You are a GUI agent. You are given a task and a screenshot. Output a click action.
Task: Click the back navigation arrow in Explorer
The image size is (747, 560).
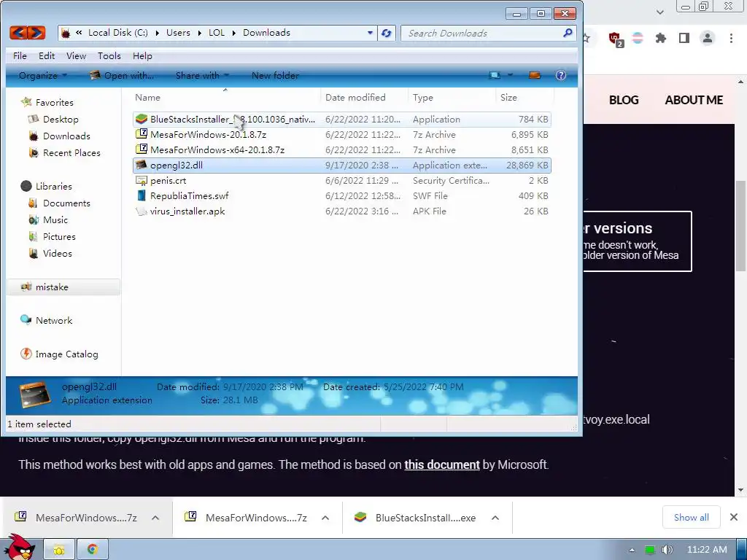click(18, 33)
